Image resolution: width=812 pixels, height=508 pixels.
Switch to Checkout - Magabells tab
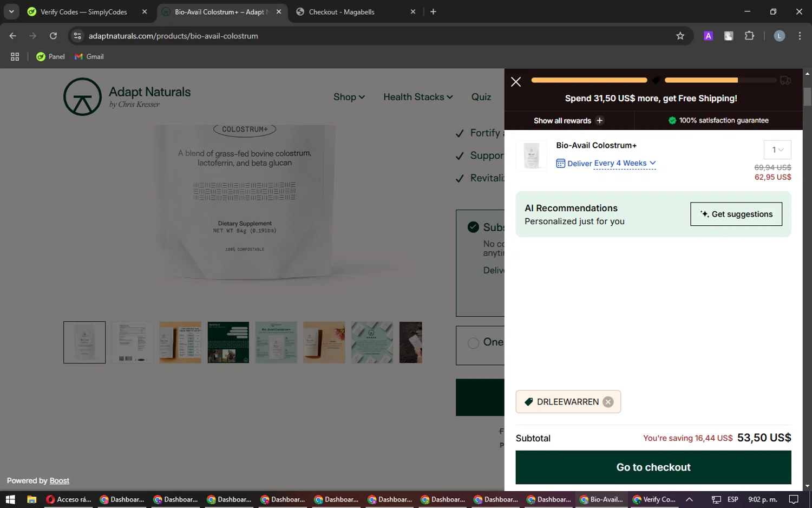tap(342, 12)
